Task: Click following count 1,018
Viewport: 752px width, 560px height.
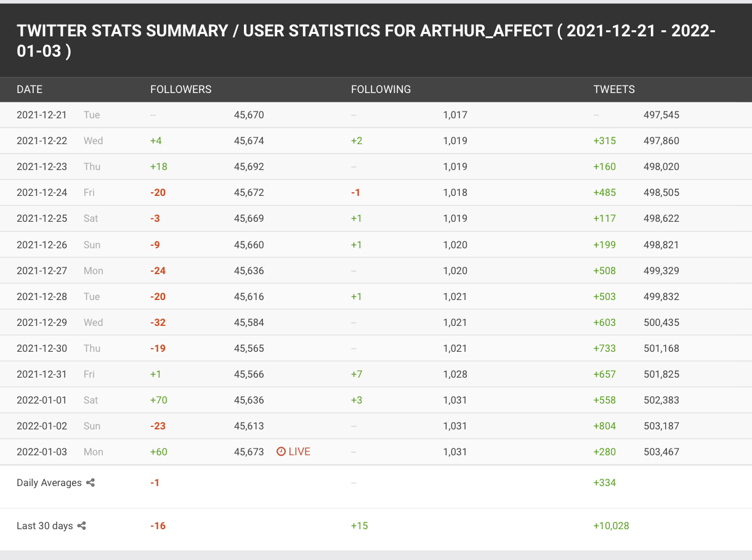Action: click(455, 192)
